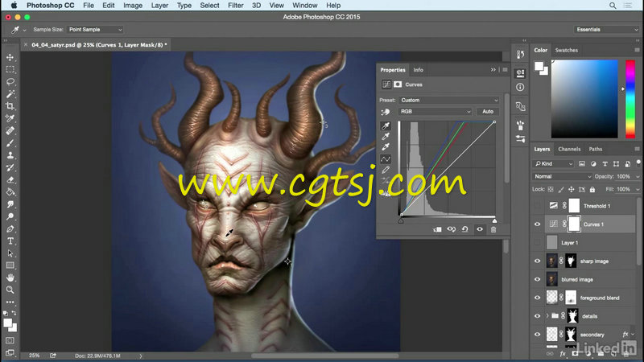Open the Essentials workspace dropdown
The width and height of the screenshot is (644, 362).
pyautogui.click(x=607, y=30)
